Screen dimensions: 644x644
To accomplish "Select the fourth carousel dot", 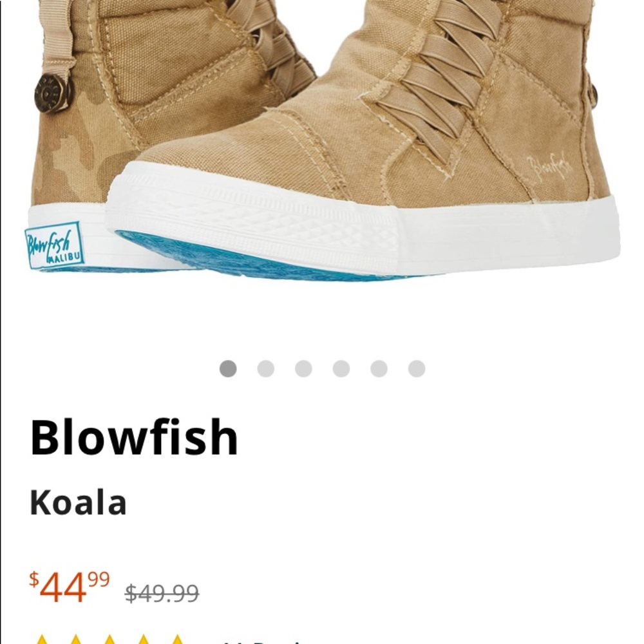I will pos(341,367).
